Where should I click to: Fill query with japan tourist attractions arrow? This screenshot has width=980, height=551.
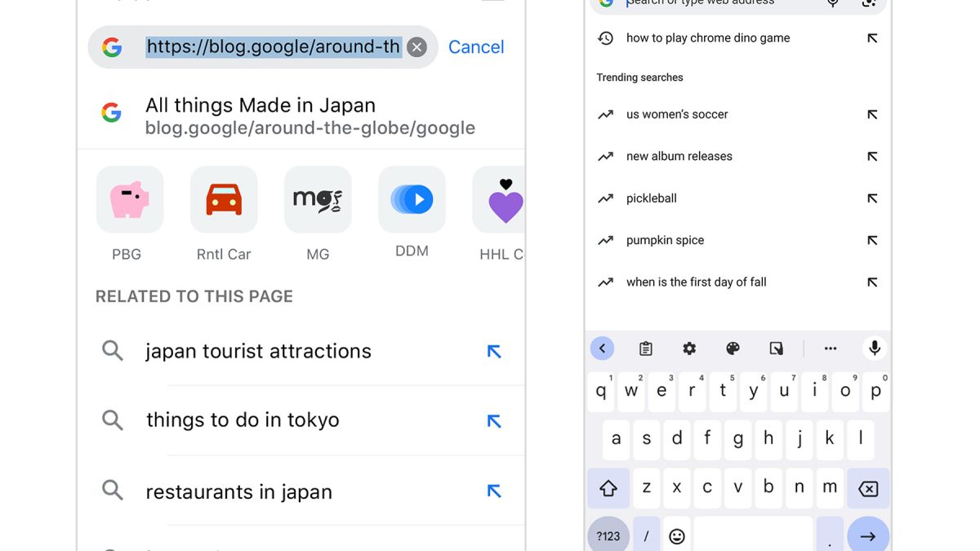[493, 351]
